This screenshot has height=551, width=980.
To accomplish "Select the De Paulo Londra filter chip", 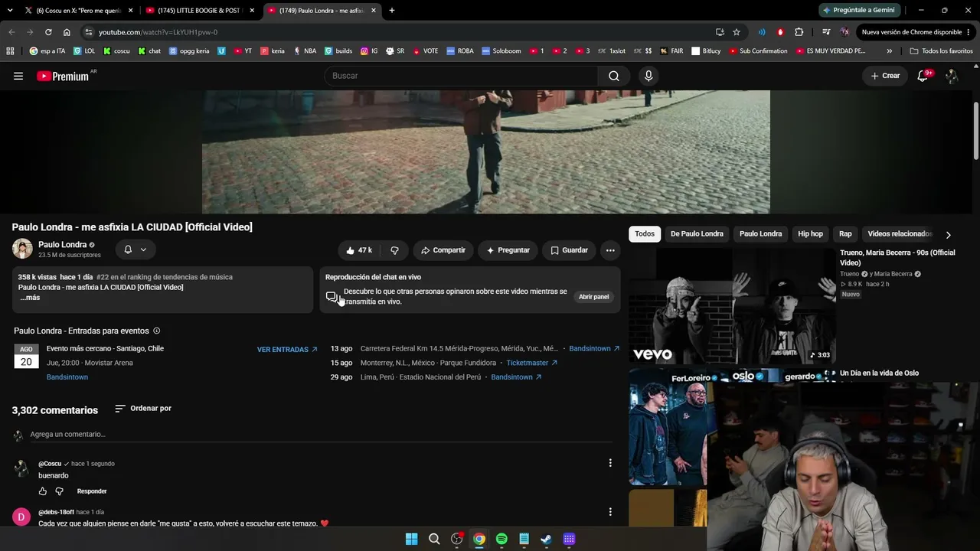I will (697, 234).
